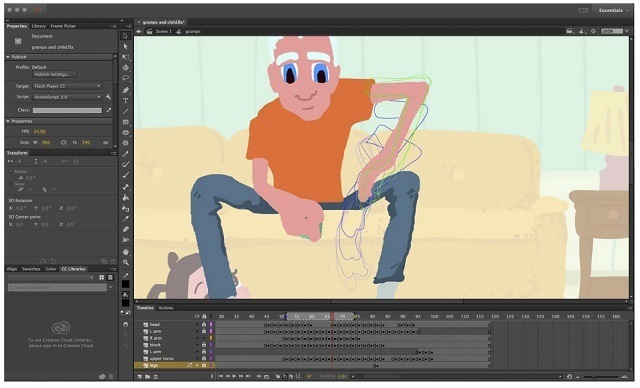Image resolution: width=640 pixels, height=388 pixels.
Task: Collapse the Publish section
Action: point(8,57)
